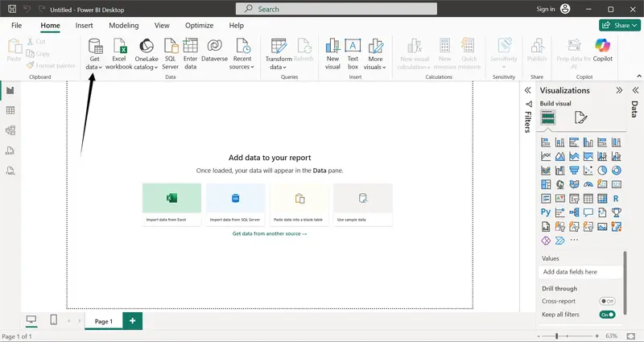Pick the Scatter chart visual
644x342 pixels.
pyautogui.click(x=588, y=171)
